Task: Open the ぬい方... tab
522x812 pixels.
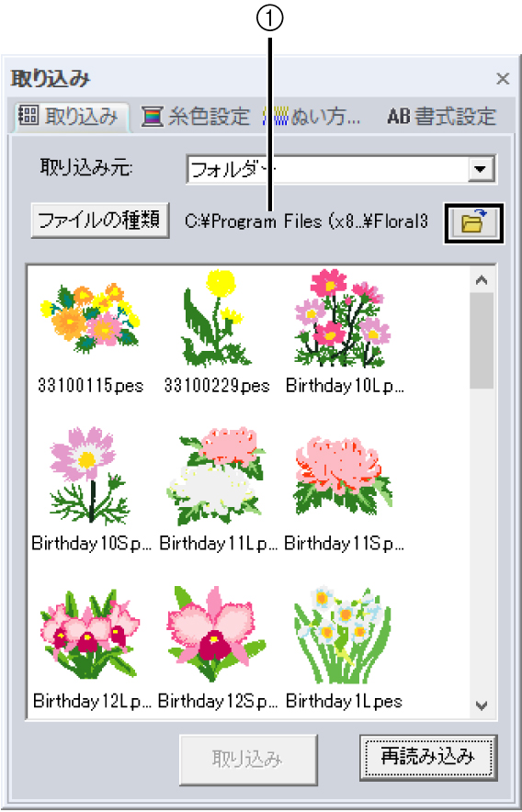Action: pyautogui.click(x=312, y=117)
